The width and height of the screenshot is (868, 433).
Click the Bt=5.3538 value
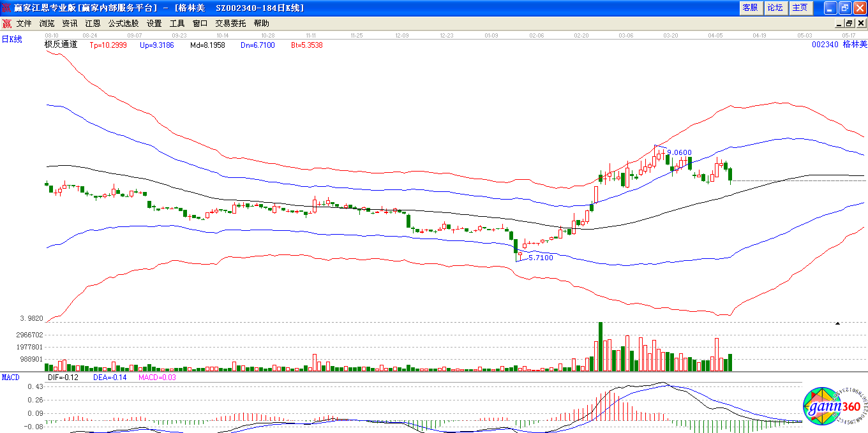306,45
